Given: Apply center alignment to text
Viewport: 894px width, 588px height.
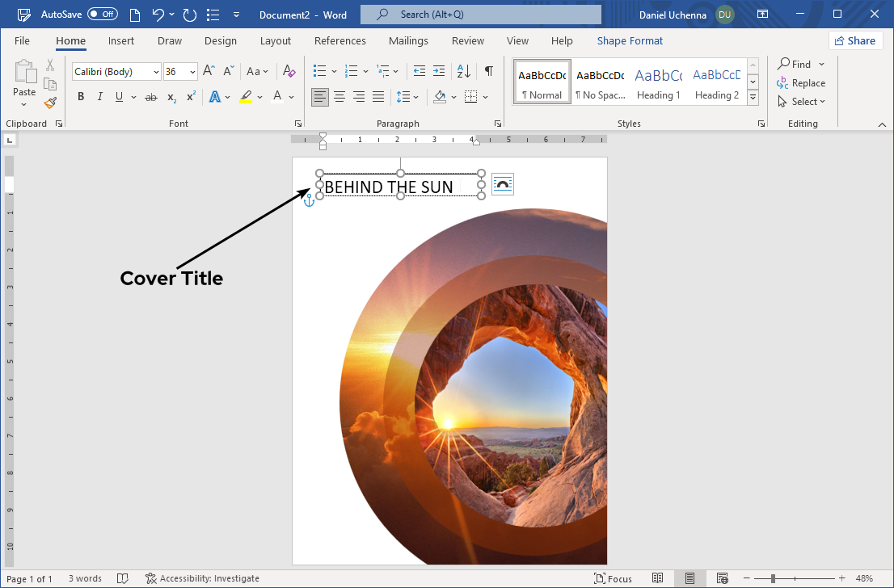Looking at the screenshot, I should coord(339,97).
